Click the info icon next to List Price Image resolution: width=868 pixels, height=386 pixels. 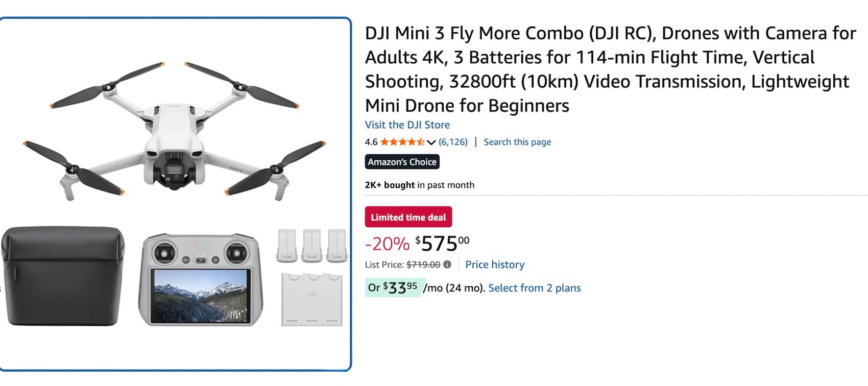click(x=448, y=264)
